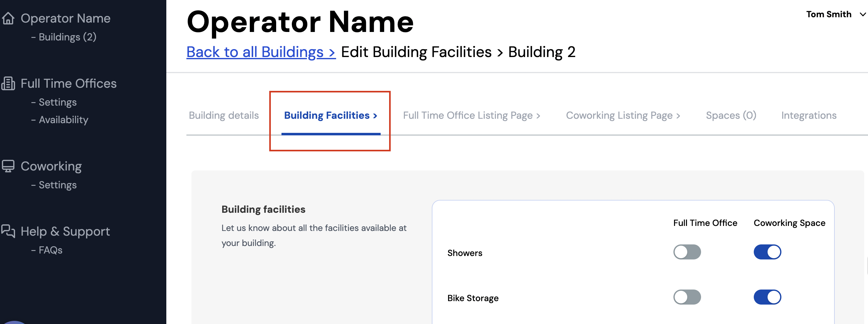The image size is (868, 324).
Task: Click the Coworking monitor icon
Action: pyautogui.click(x=8, y=166)
